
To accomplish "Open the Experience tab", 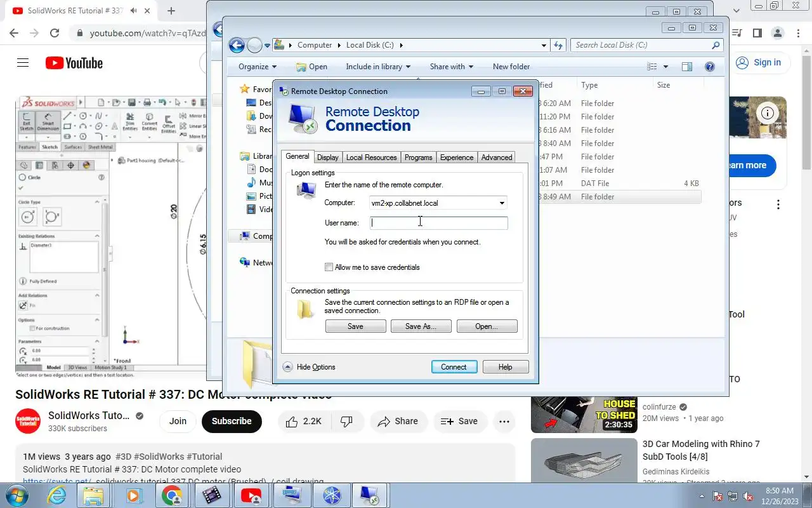I will pos(457,157).
